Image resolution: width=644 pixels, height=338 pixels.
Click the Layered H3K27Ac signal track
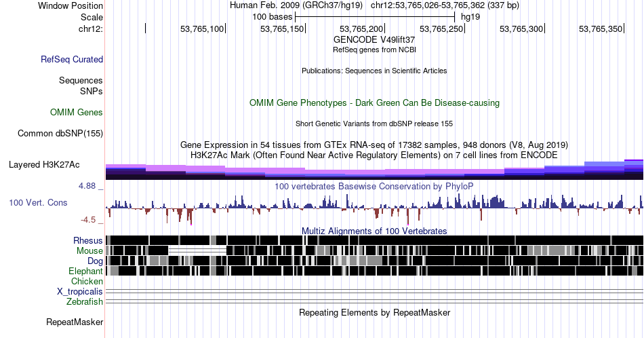coord(374,170)
